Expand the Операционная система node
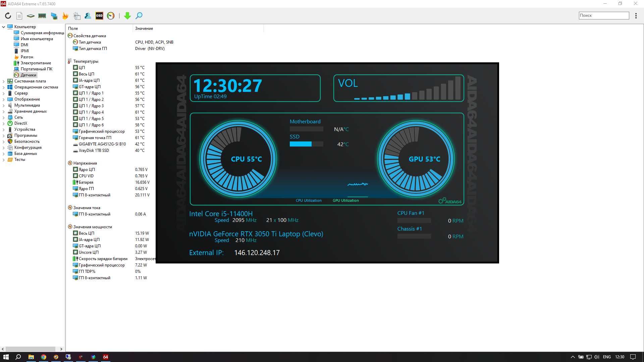 coord(4,87)
